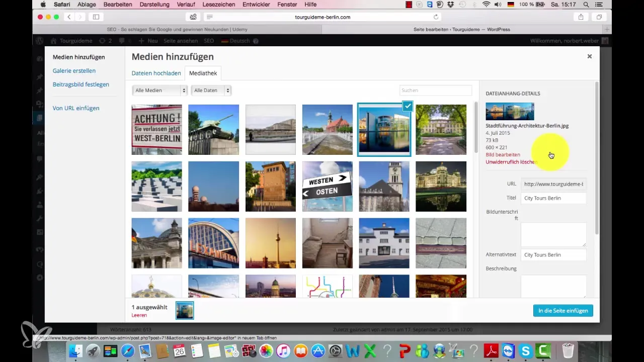Click the attachment details scrollbar
The width and height of the screenshot is (644, 362).
point(597,158)
